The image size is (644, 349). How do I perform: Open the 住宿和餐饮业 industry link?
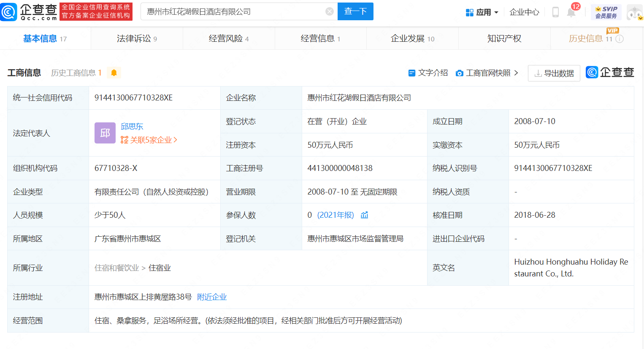pos(116,268)
